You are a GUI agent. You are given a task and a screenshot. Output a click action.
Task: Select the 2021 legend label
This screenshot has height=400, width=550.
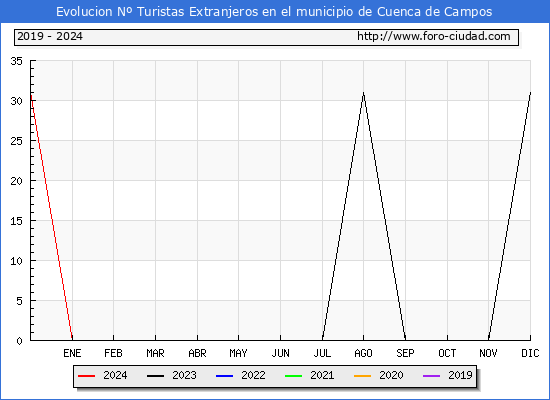[322, 375]
